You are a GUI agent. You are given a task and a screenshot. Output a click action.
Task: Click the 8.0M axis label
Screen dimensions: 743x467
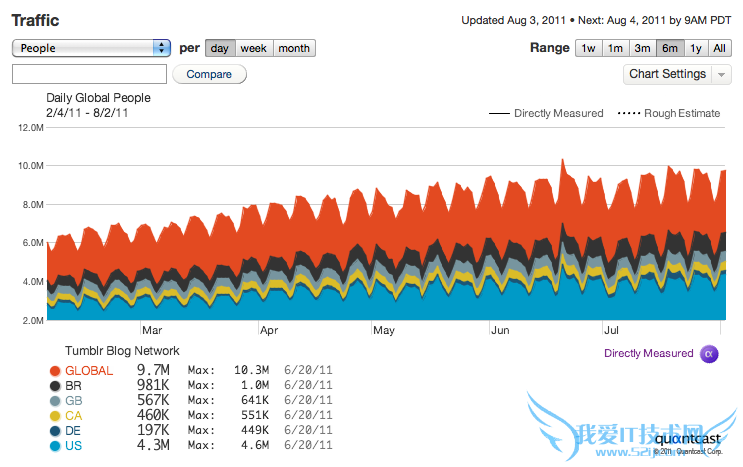[33, 205]
